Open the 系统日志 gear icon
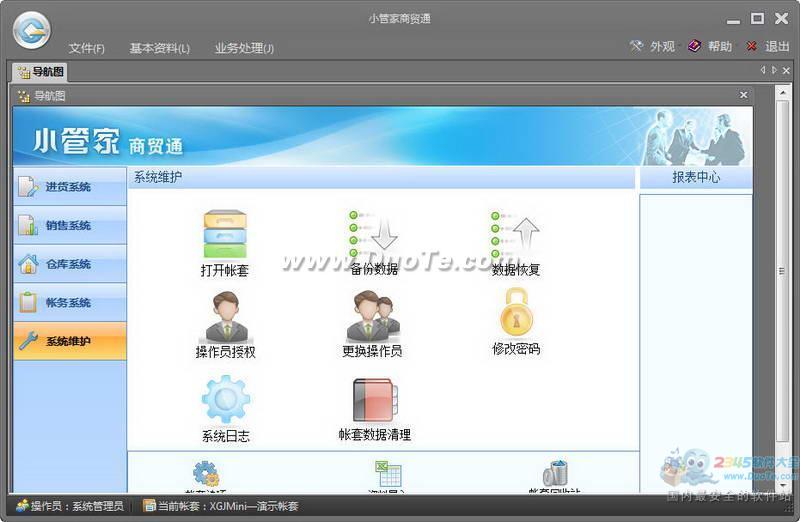Image resolution: width=800 pixels, height=522 pixels. 226,399
